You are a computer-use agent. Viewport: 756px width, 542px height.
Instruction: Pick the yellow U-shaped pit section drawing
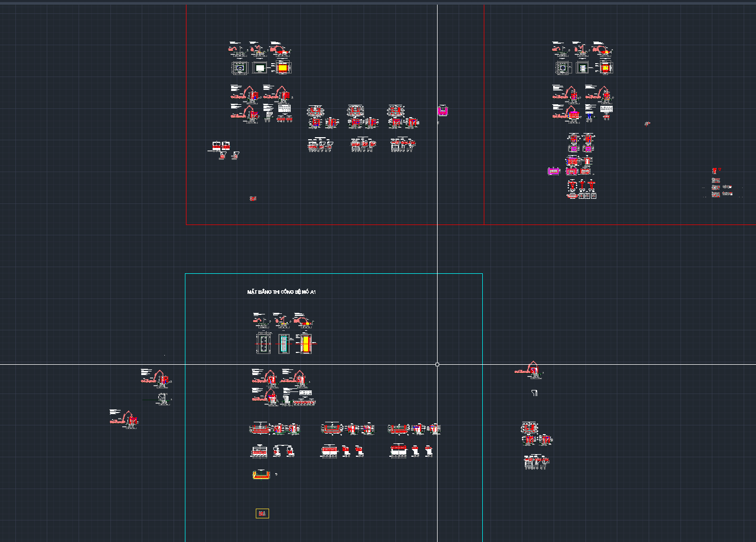[261, 475]
